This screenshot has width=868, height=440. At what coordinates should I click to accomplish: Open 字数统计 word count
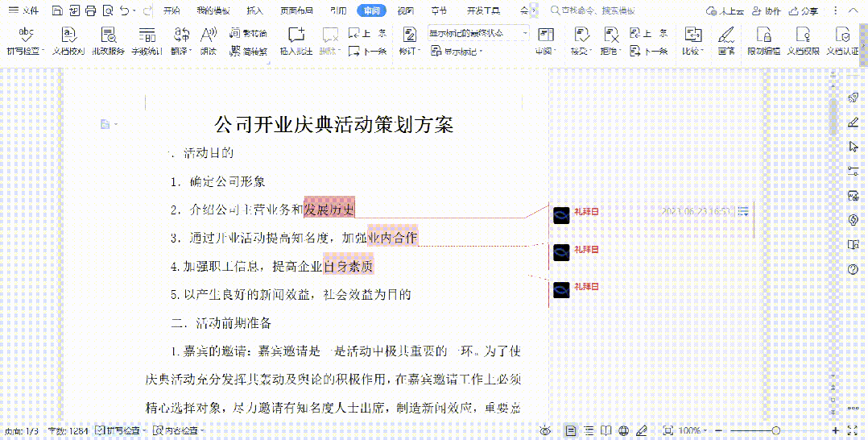tap(147, 42)
